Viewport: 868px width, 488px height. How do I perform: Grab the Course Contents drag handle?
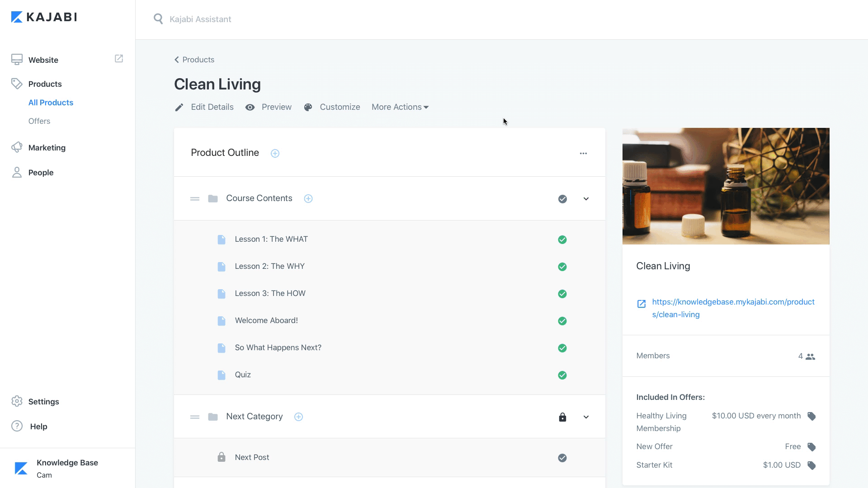tap(195, 199)
